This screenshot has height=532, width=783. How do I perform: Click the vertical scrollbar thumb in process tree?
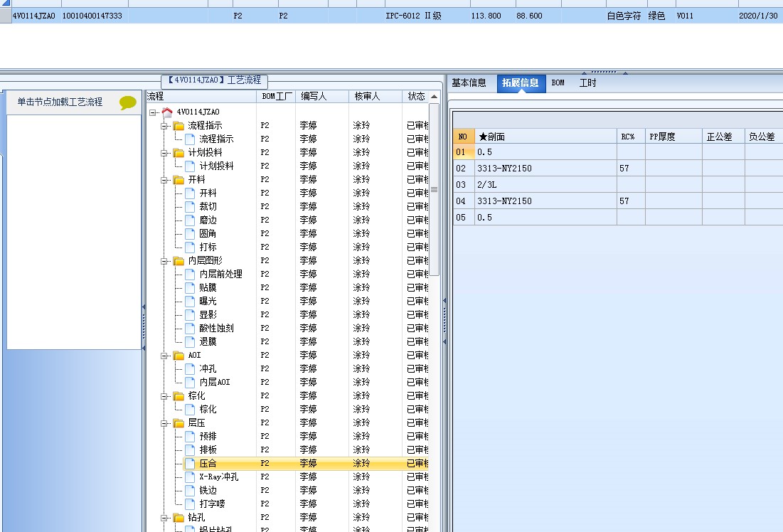coord(434,189)
